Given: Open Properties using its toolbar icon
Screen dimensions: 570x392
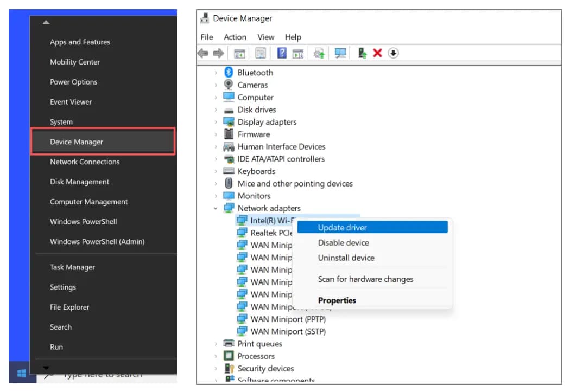Looking at the screenshot, I should pyautogui.click(x=261, y=53).
